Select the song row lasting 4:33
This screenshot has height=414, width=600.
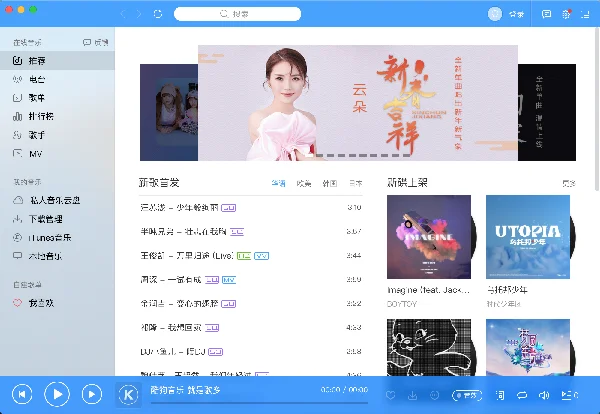click(251, 328)
